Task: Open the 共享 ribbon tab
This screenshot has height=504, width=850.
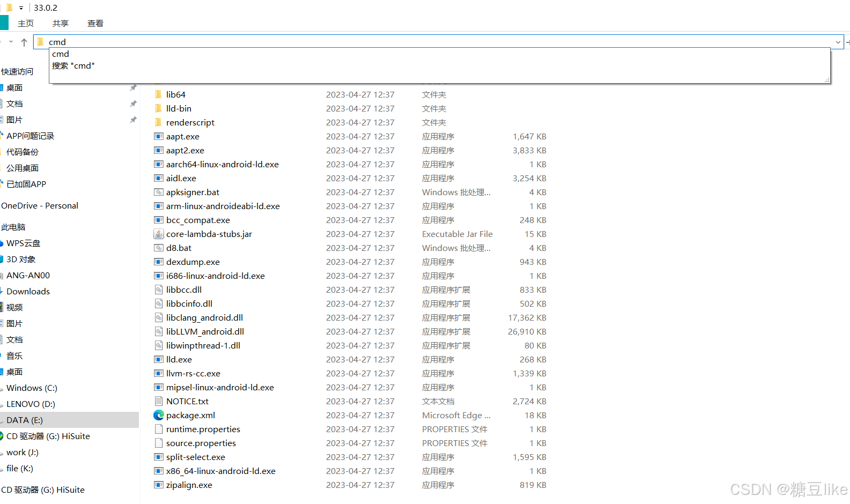Action: point(61,24)
